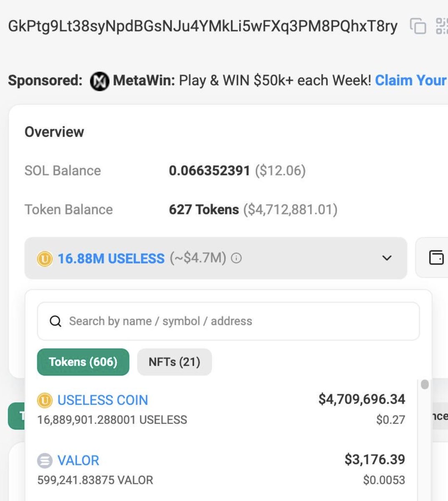Click the SOL balance 0.066352391 value

pos(209,170)
